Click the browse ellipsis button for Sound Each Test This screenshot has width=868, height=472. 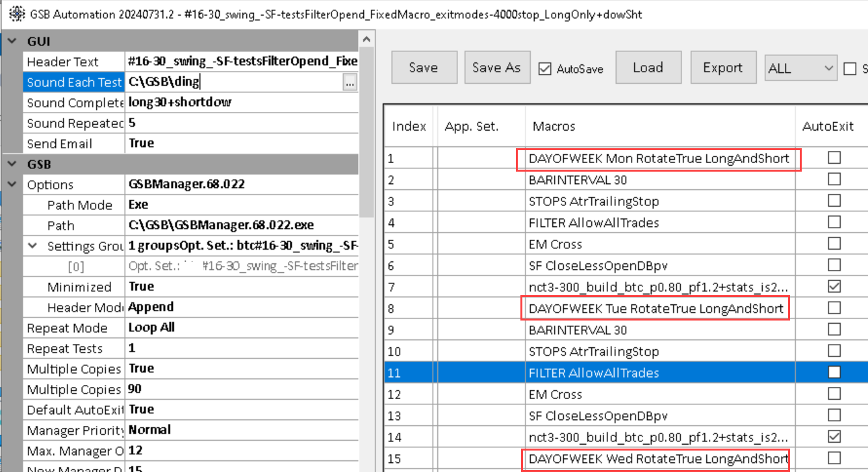350,83
